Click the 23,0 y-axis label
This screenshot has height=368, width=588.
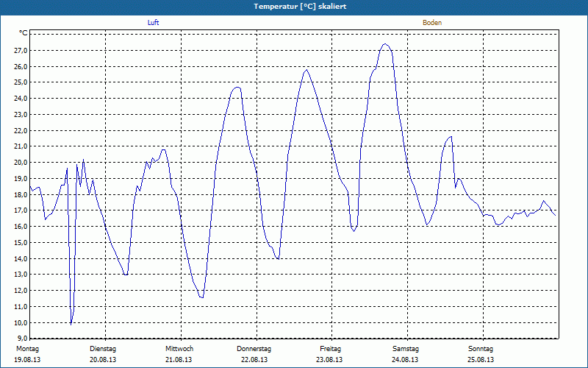(x=21, y=115)
